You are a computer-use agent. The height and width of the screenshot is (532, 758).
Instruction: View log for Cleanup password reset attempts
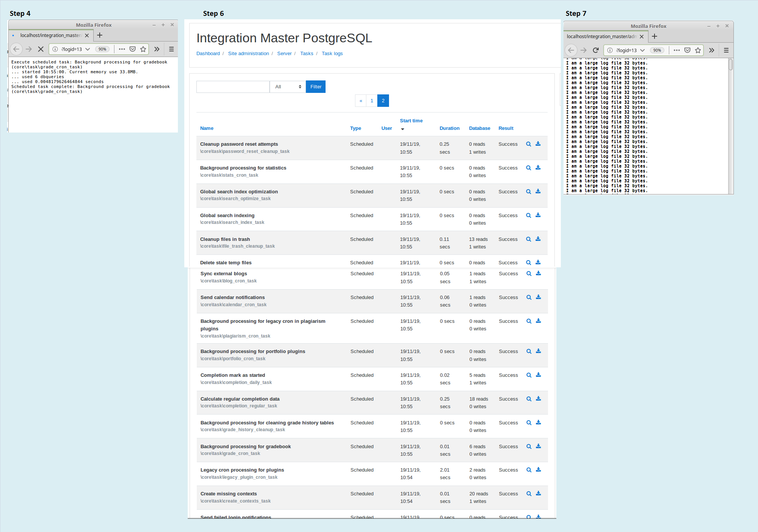528,144
